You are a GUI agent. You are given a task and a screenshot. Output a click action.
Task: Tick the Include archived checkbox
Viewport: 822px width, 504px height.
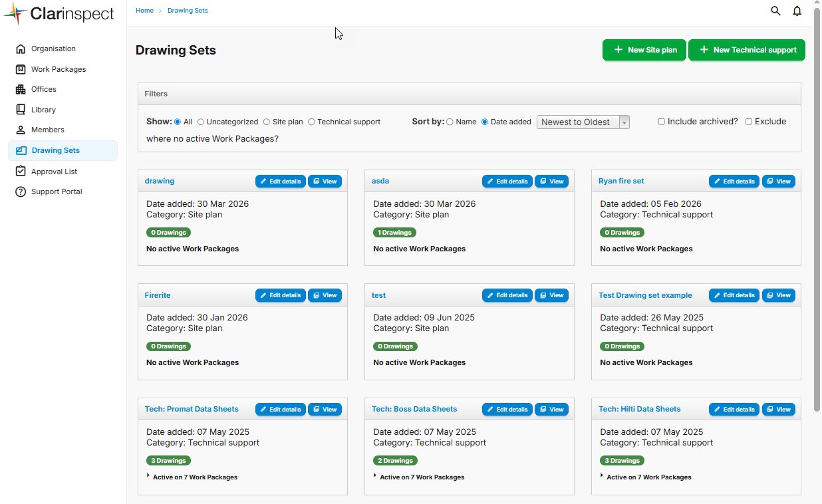click(x=661, y=122)
